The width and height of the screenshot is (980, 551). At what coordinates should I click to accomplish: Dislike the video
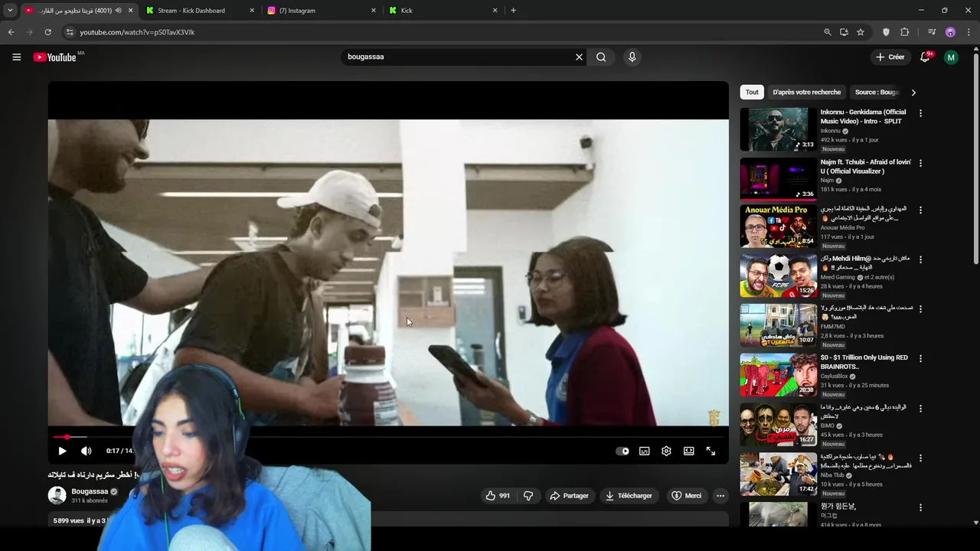pyautogui.click(x=528, y=496)
